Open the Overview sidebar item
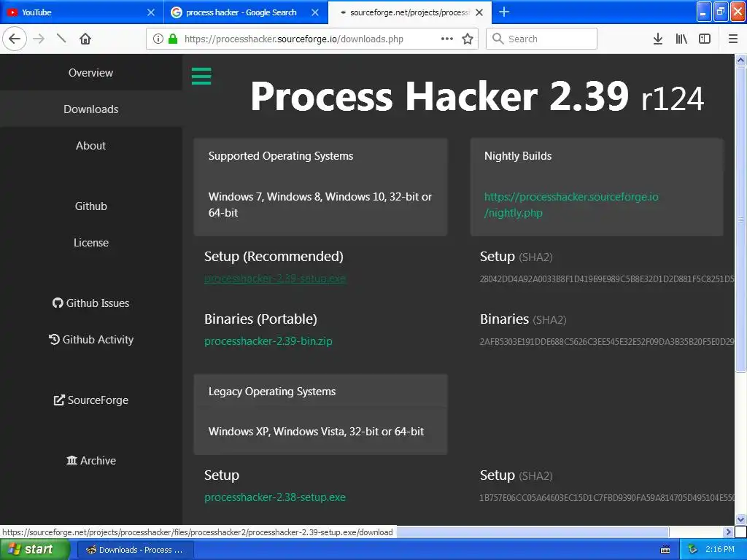Image resolution: width=747 pixels, height=560 pixels. [90, 73]
